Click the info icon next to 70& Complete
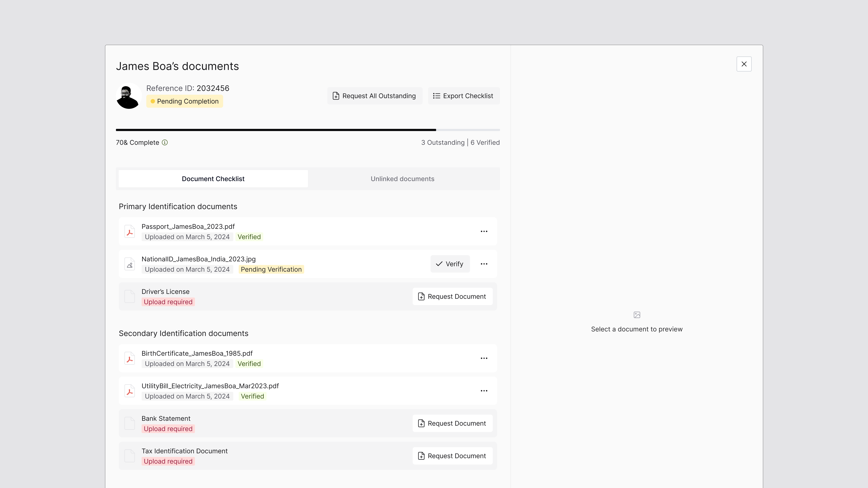Viewport: 868px width, 488px height. [x=165, y=142]
